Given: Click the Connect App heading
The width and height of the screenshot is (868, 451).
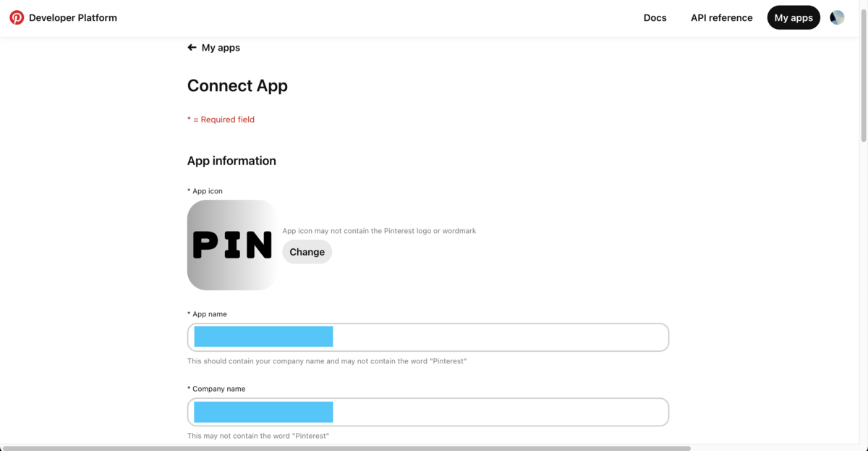Looking at the screenshot, I should (237, 85).
